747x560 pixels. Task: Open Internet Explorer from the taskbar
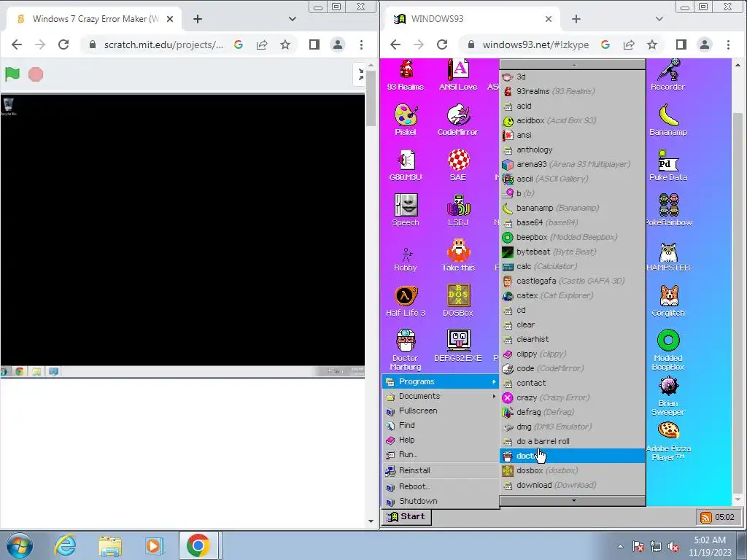click(65, 545)
